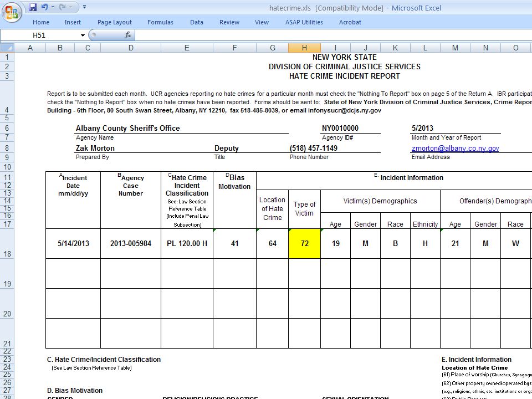Image resolution: width=532 pixels, height=399 pixels.
Task: Select the case number cell 2013-005984
Action: (131, 244)
